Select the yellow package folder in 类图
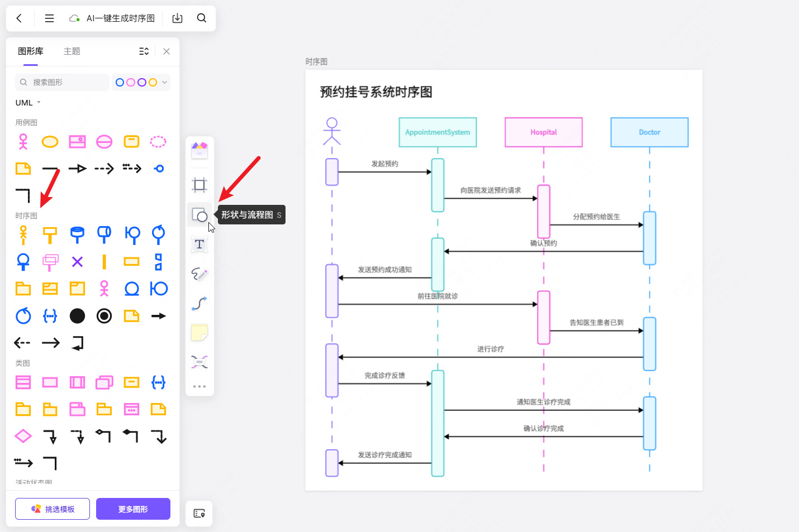This screenshot has height=532, width=799. coord(23,409)
